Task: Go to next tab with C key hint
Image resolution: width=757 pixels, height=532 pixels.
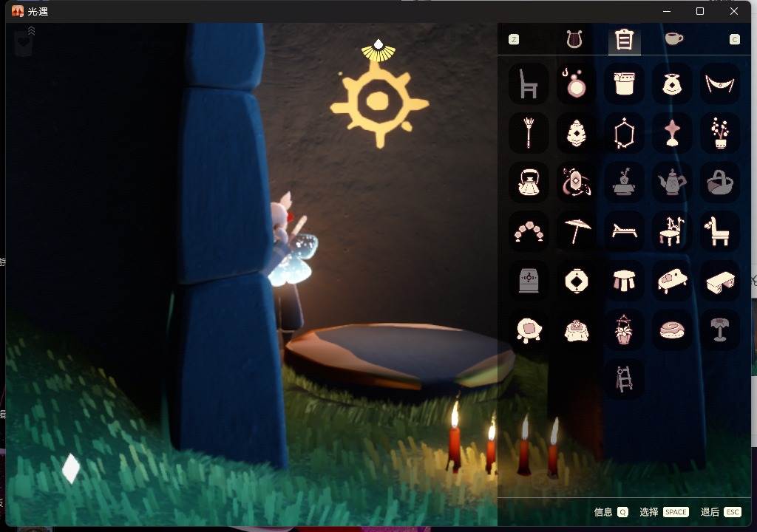Action: click(x=734, y=40)
